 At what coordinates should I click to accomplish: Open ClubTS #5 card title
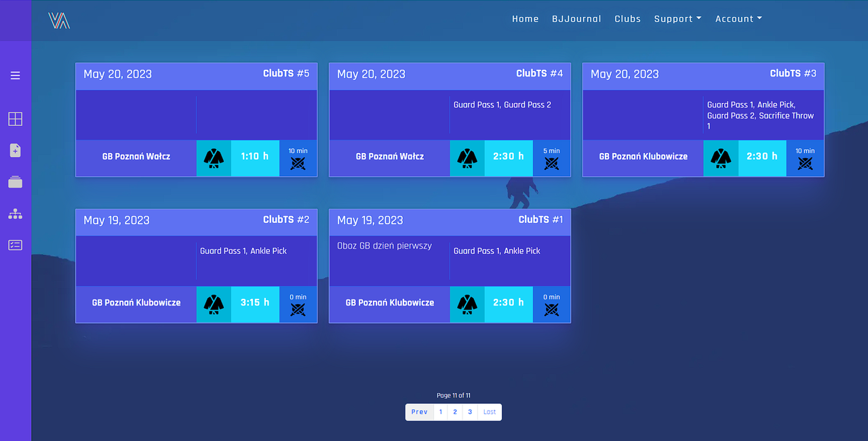coord(286,73)
